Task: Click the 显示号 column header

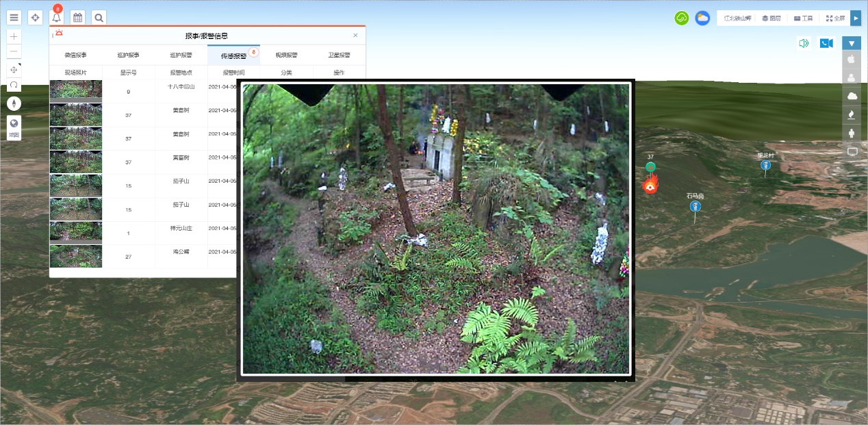Action: point(128,73)
